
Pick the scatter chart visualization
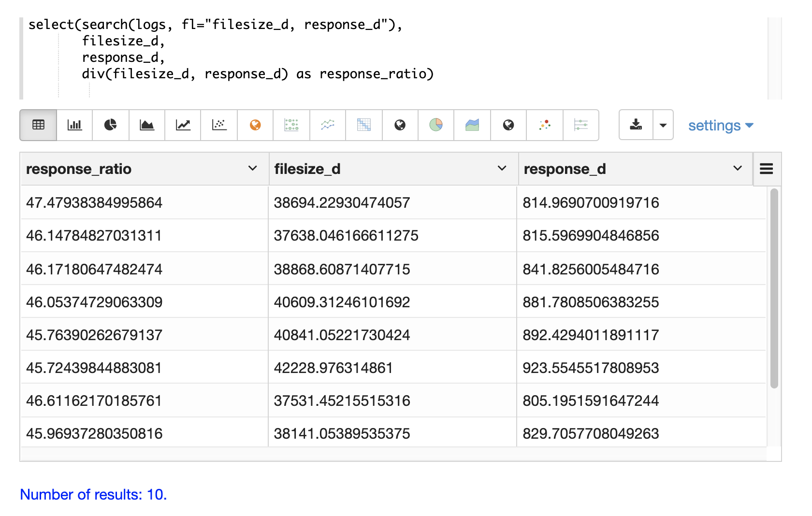tap(219, 125)
